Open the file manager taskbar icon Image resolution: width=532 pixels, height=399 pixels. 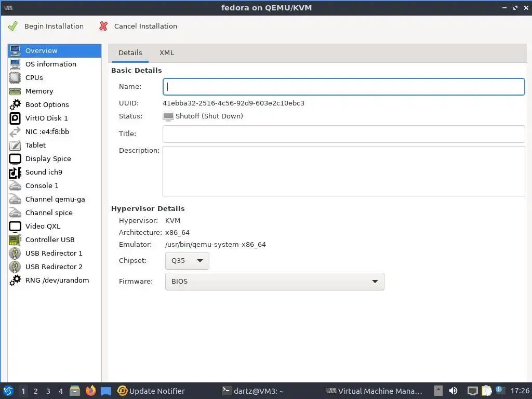(x=75, y=391)
